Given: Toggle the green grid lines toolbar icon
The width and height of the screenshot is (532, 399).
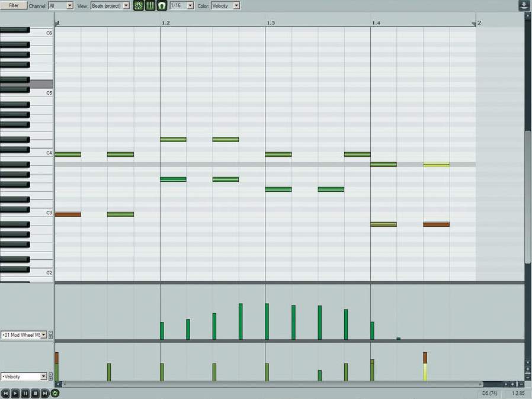Looking at the screenshot, I should [x=150, y=5].
